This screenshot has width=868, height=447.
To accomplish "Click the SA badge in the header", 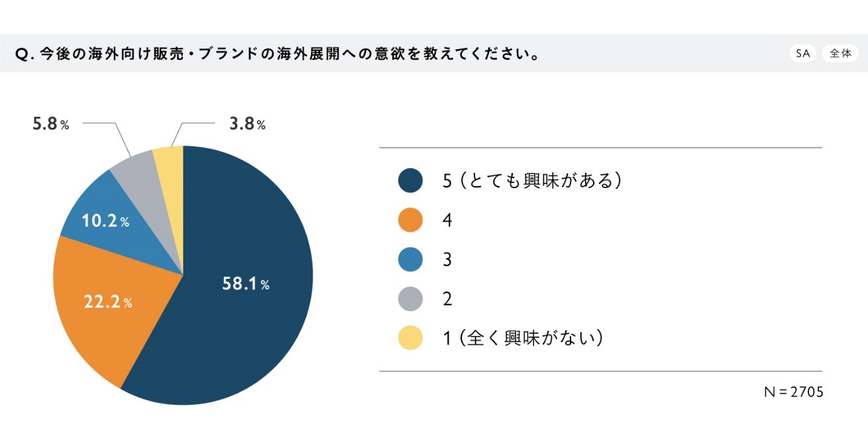I will (802, 54).
